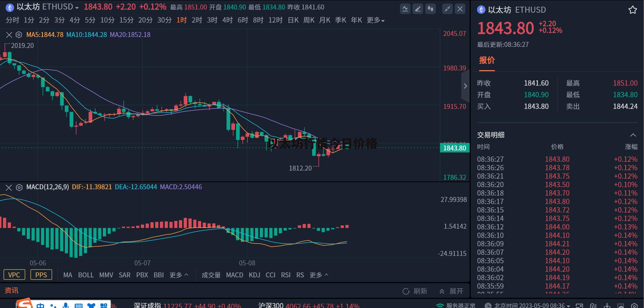This screenshot has height=308, width=644.
Task: Expand 更多 after RS sub-indicators
Action: pos(319,275)
